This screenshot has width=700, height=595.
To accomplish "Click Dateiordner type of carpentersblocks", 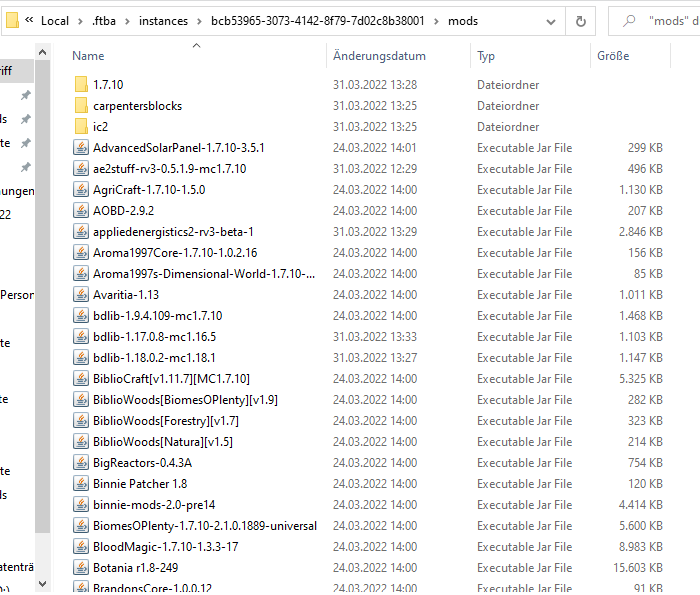I will pyautogui.click(x=508, y=106).
